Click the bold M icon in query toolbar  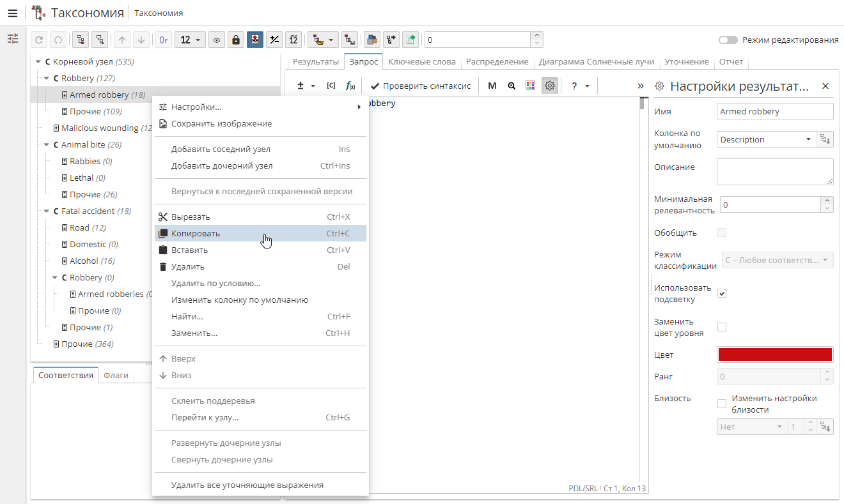[x=492, y=86]
